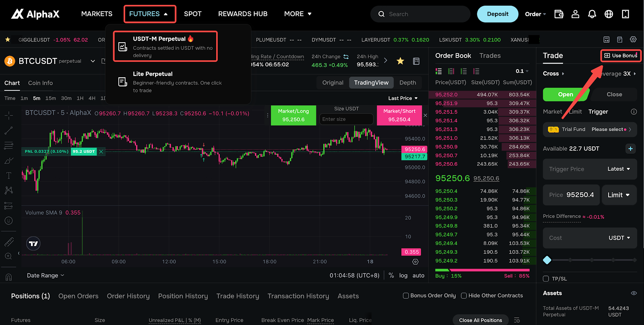Viewport: 644px width, 325px height.
Task: Open the Position History tab
Action: 183,296
